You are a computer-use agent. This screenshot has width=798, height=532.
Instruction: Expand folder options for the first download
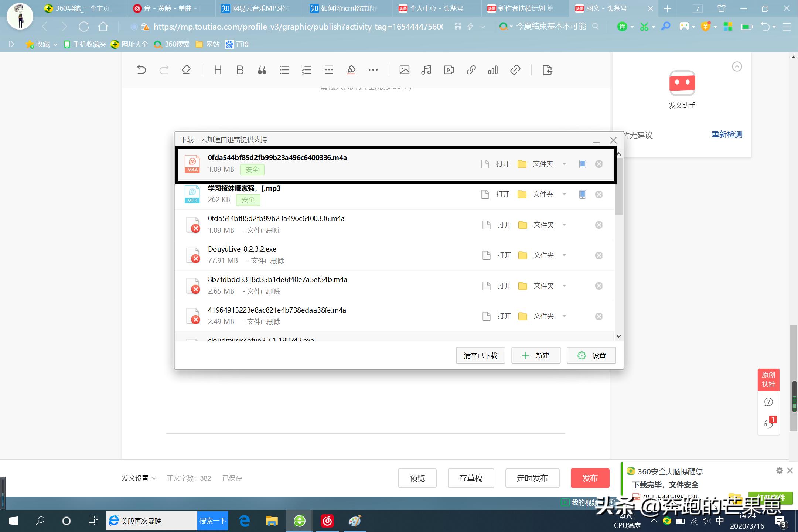(x=564, y=164)
